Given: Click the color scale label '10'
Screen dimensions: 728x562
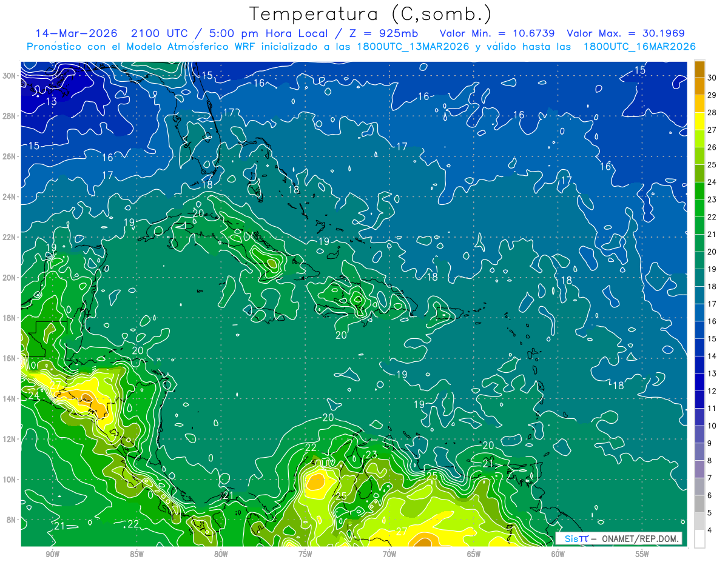Looking at the screenshot, I should pos(712,426).
